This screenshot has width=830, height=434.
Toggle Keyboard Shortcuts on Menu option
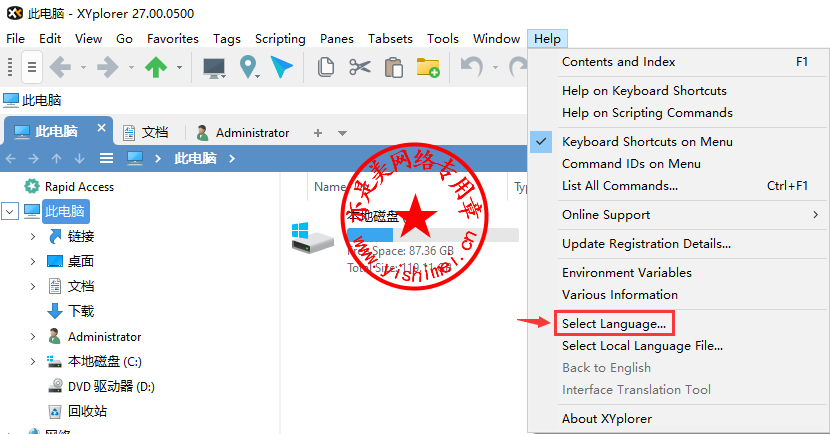(647, 142)
